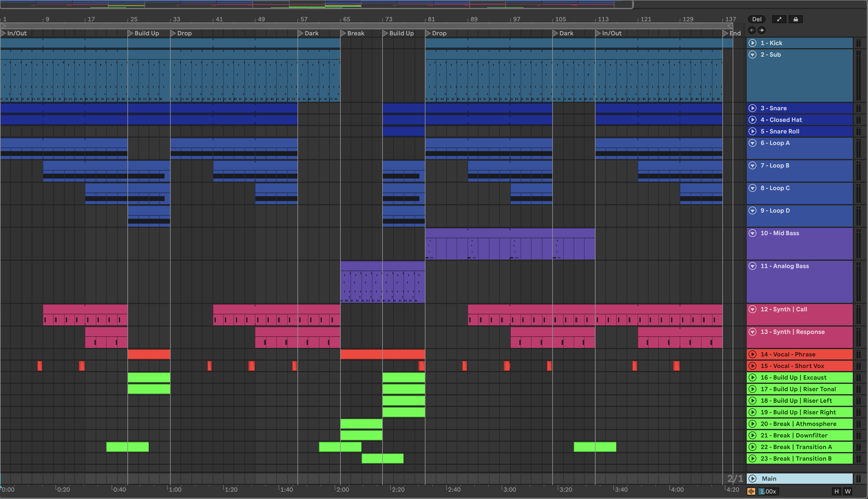Image resolution: width=868 pixels, height=499 pixels.
Task: Click the 1 - Kick unfold icon
Action: coord(752,43)
